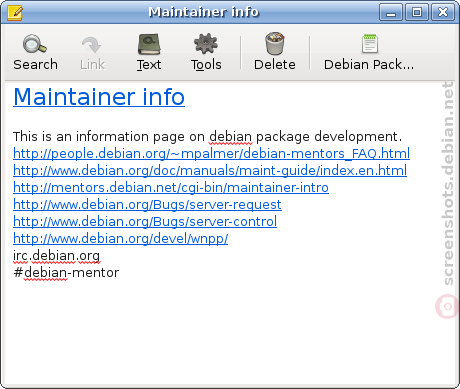
Task: Open the Text formatting book icon
Action: pyautogui.click(x=149, y=44)
